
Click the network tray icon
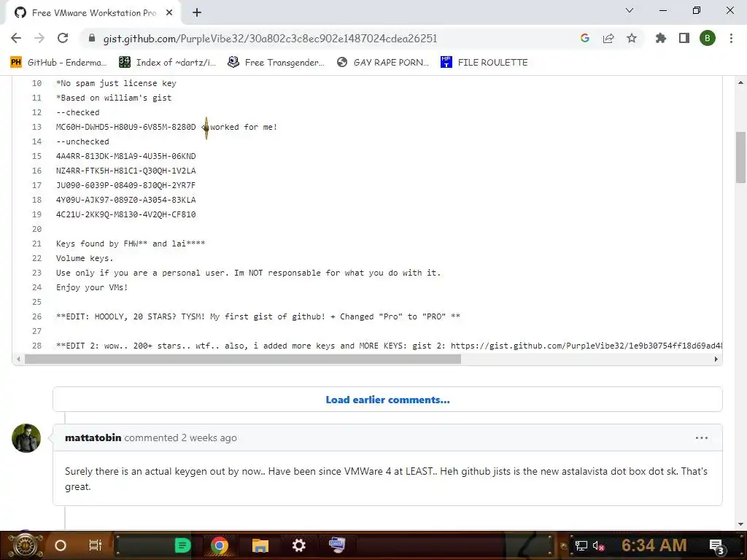point(581,545)
